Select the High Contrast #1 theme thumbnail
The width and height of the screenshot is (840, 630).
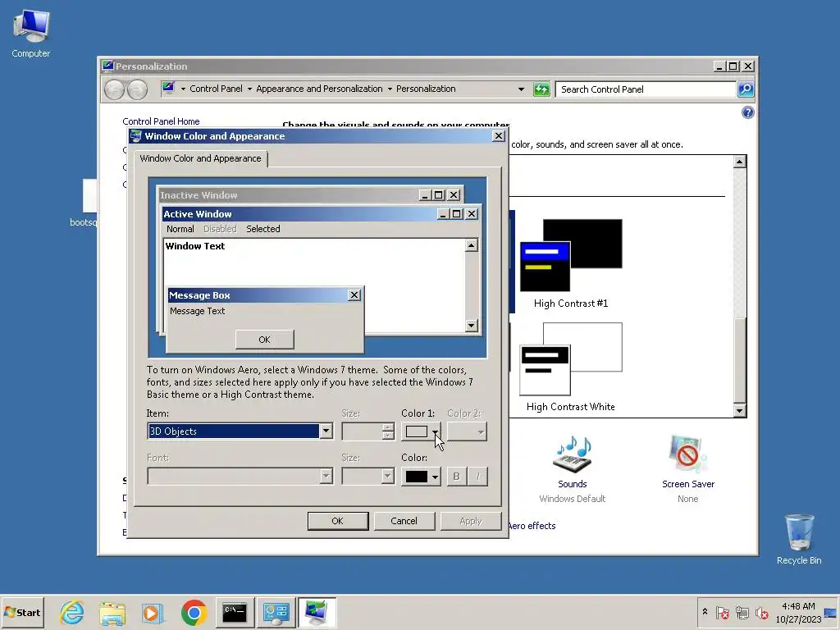(x=571, y=254)
